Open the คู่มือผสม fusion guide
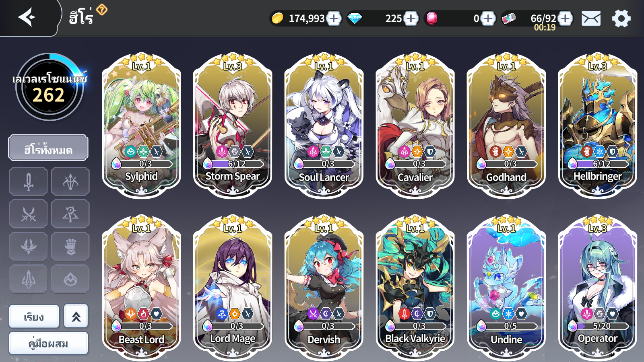This screenshot has width=644, height=362. 48,343
